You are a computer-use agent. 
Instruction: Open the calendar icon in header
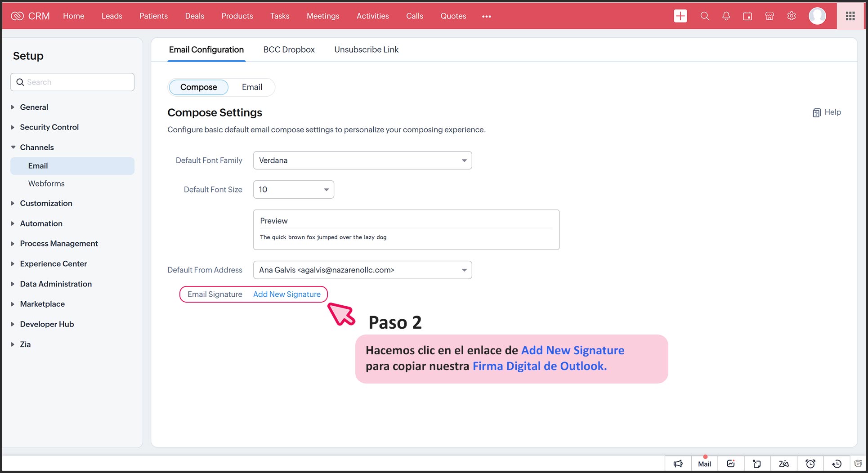click(x=747, y=16)
